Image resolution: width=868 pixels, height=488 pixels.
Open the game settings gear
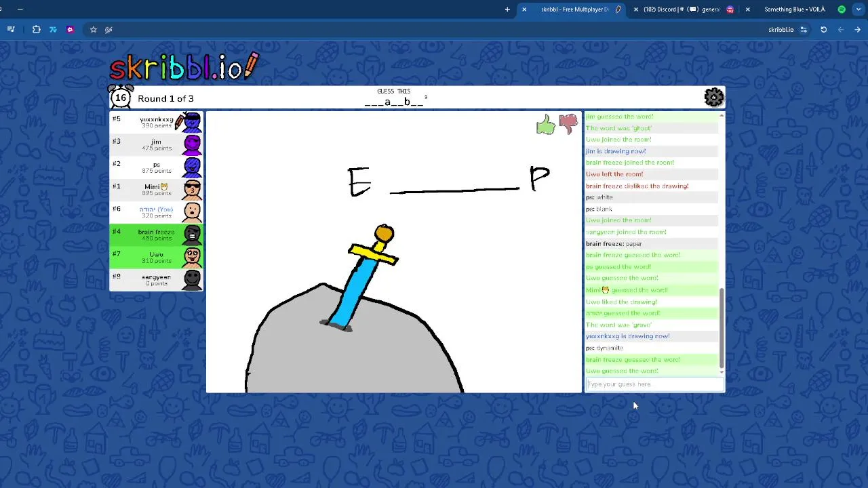(713, 98)
